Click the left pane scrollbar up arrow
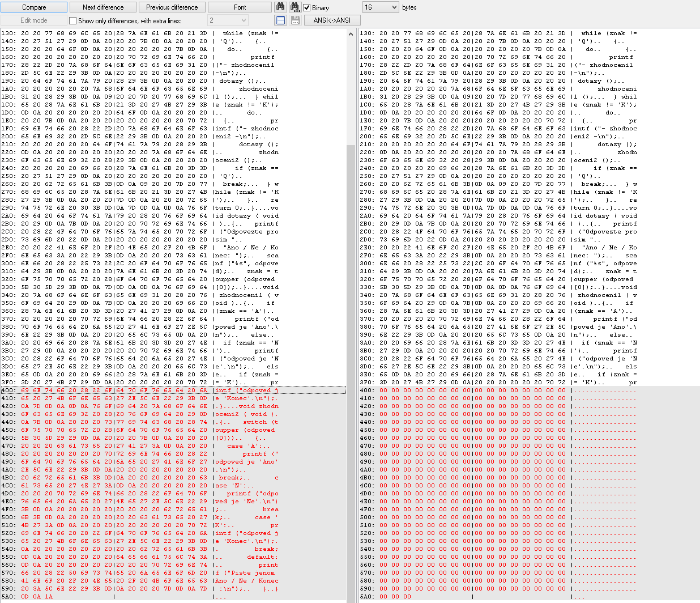 351,33
